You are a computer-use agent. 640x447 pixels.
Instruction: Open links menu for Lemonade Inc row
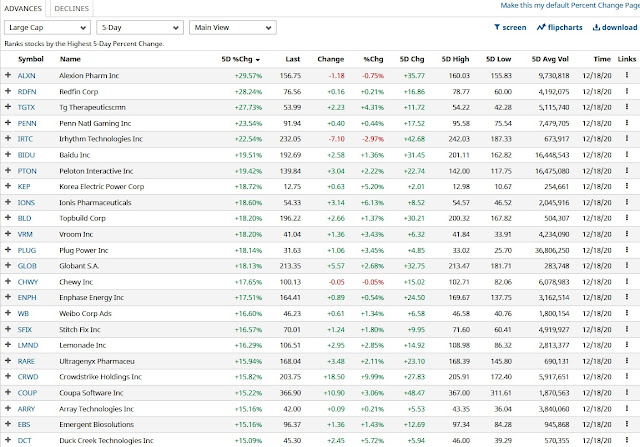[x=627, y=345]
